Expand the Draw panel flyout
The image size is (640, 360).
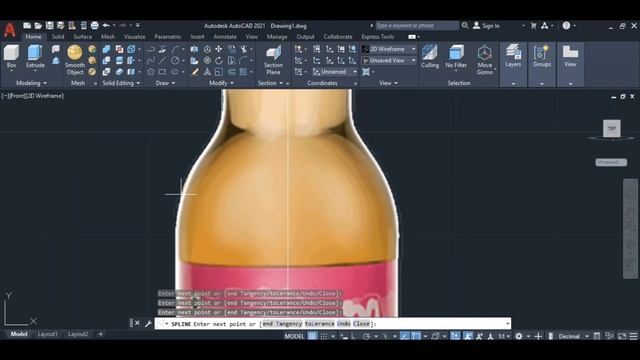coord(165,83)
